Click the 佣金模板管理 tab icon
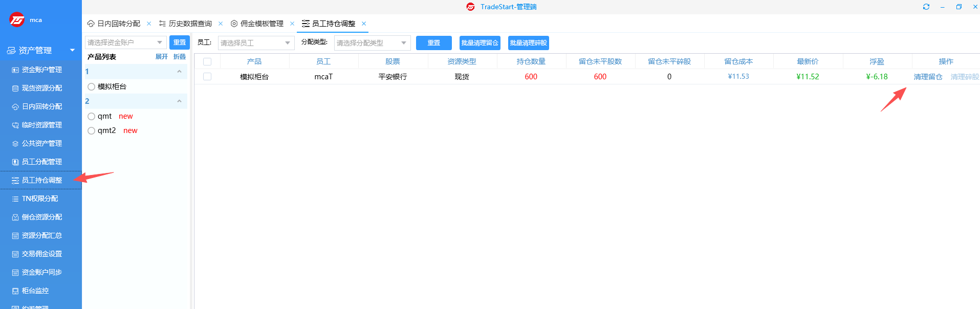The height and width of the screenshot is (309, 980). coord(234,24)
